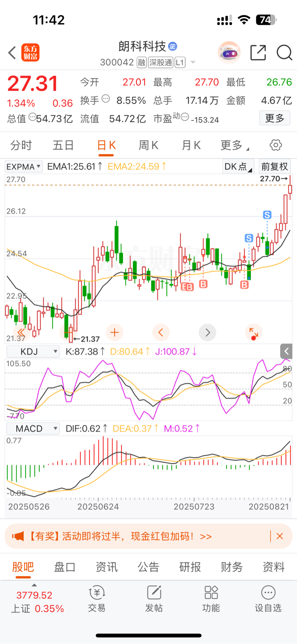Open 发帖 post button
The width and height of the screenshot is (297, 644).
click(x=154, y=599)
